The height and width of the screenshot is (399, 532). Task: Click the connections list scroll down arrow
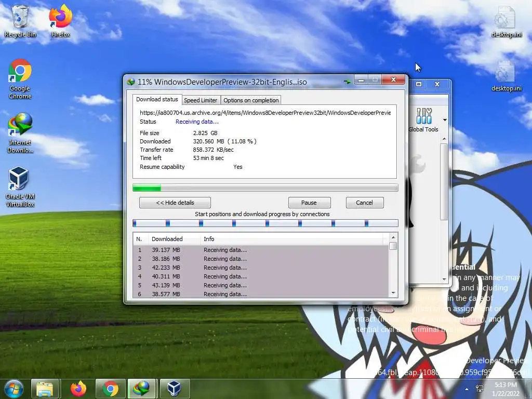point(393,293)
